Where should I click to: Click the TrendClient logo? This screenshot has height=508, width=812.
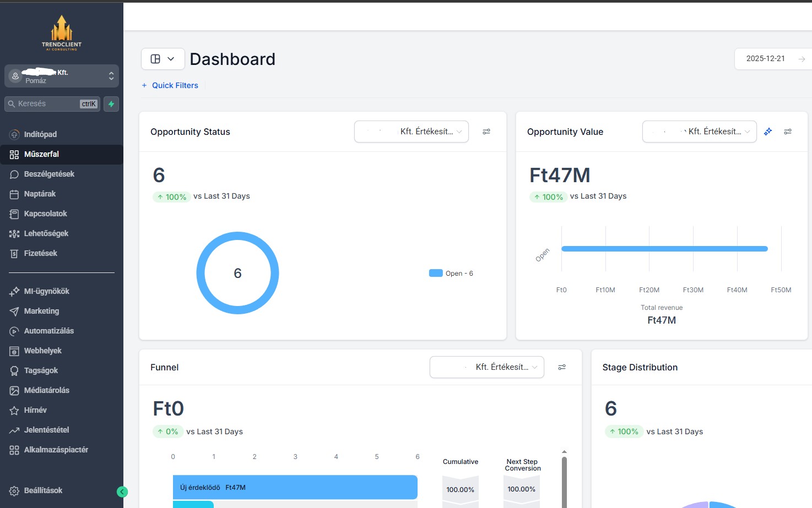coord(62,33)
